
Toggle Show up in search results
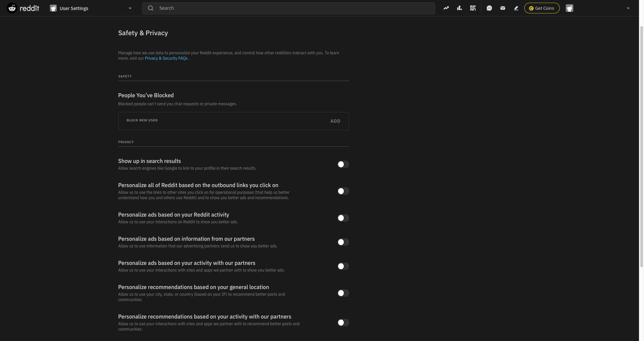click(343, 164)
